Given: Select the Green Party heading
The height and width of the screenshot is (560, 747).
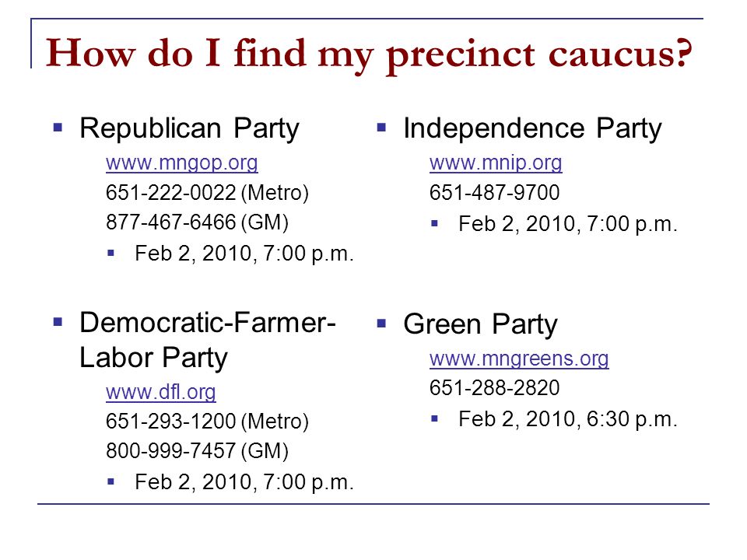Looking at the screenshot, I should point(480,325).
